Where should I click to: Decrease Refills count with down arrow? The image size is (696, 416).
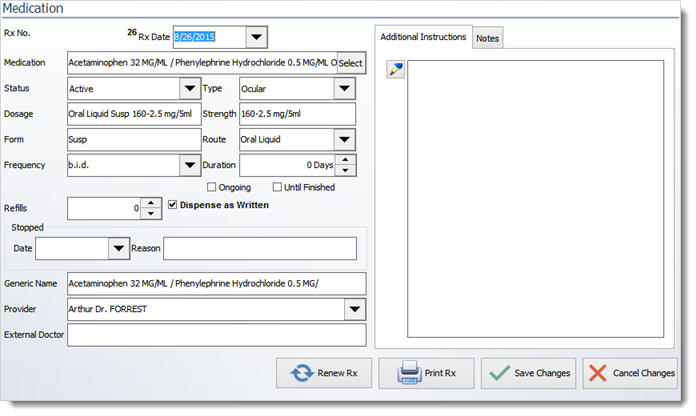click(151, 214)
